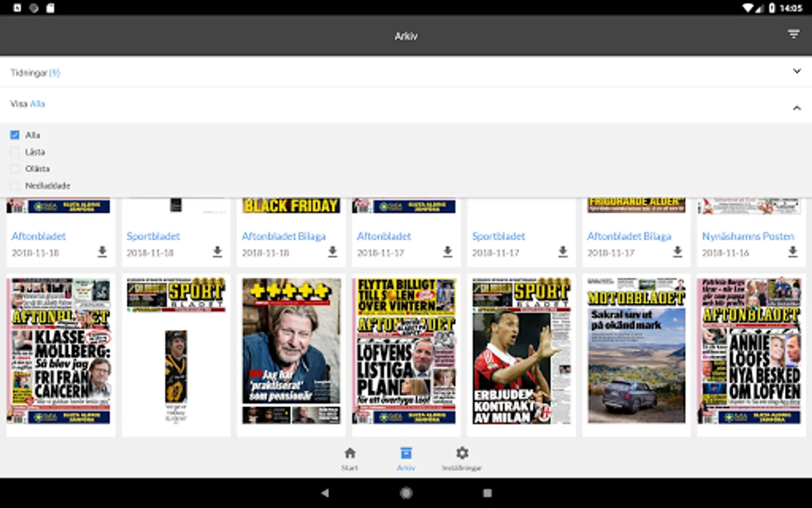This screenshot has width=812, height=508.
Task: Open Klasse Möllberg Aftonbladet cover
Action: 59,351
